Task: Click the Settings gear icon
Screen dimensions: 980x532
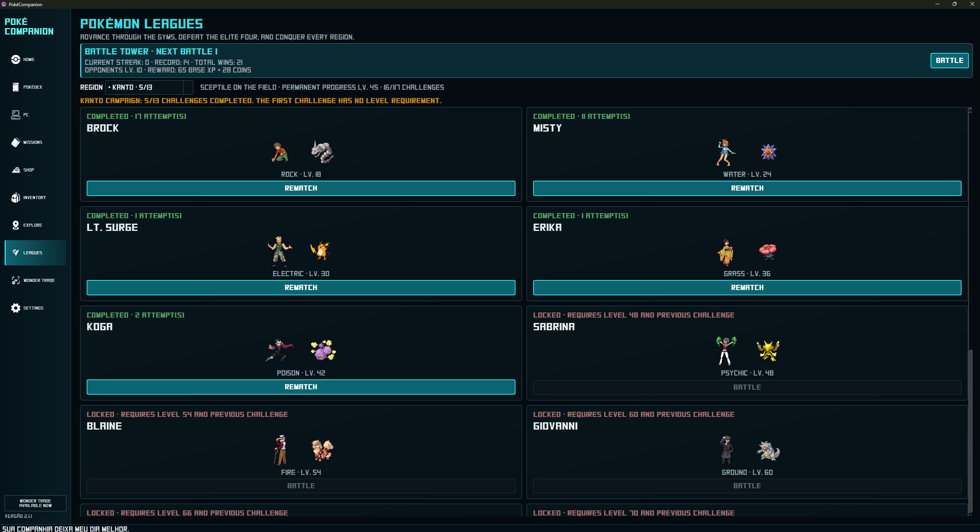Action: point(16,308)
